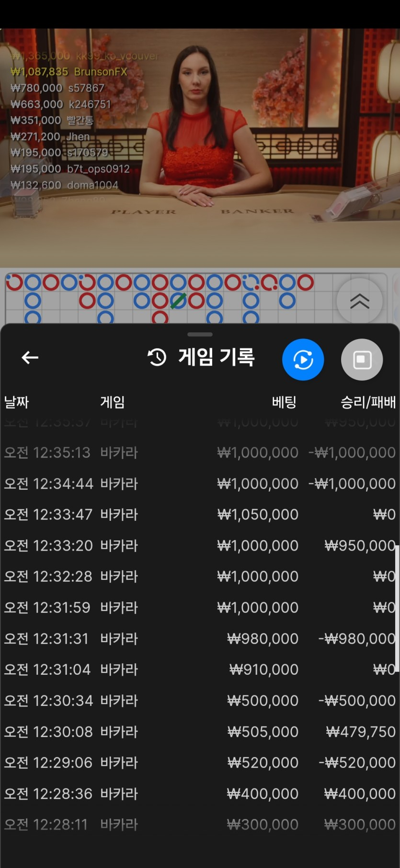
Task: Go back using the left arrow
Action: (x=30, y=357)
